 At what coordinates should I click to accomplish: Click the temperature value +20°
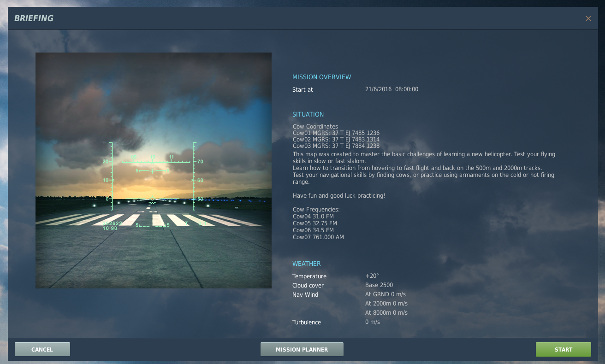pos(372,276)
